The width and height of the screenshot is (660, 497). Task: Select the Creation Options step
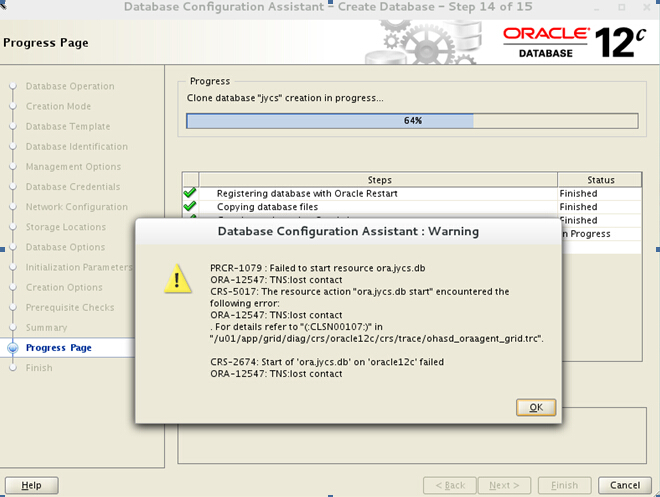[64, 287]
